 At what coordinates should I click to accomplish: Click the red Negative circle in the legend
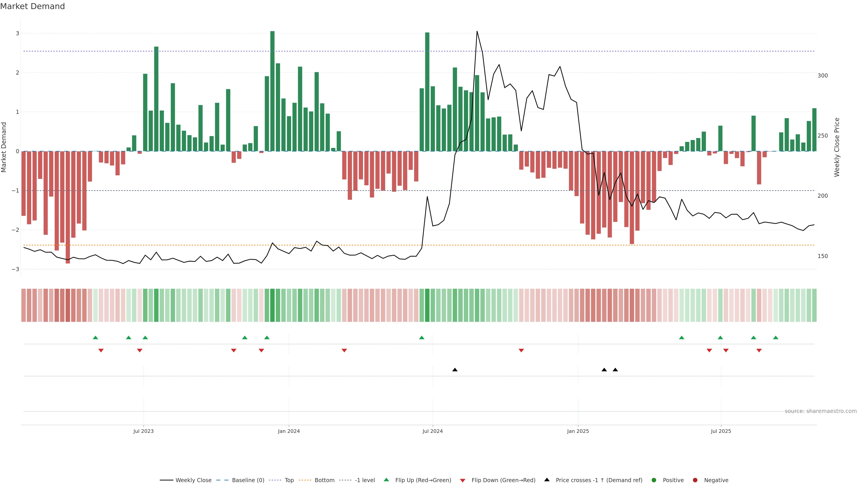click(695, 480)
